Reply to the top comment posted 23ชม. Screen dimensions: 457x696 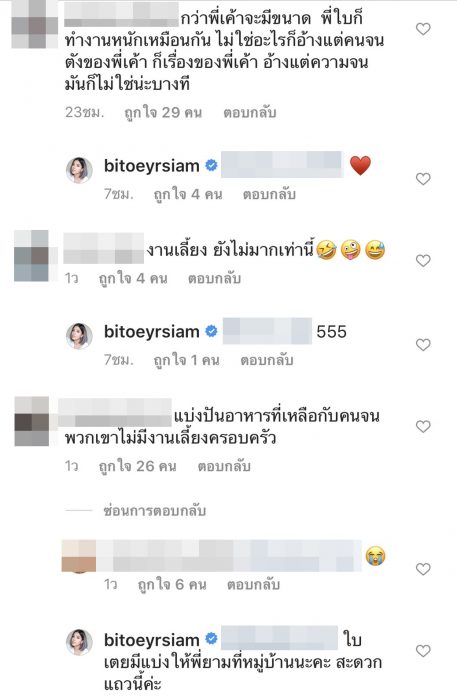pyautogui.click(x=250, y=113)
